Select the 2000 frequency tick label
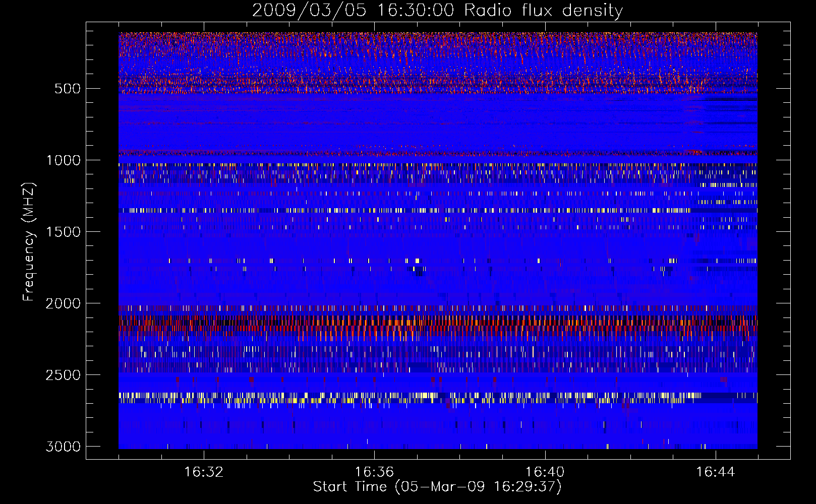This screenshot has width=816, height=504. tap(63, 303)
